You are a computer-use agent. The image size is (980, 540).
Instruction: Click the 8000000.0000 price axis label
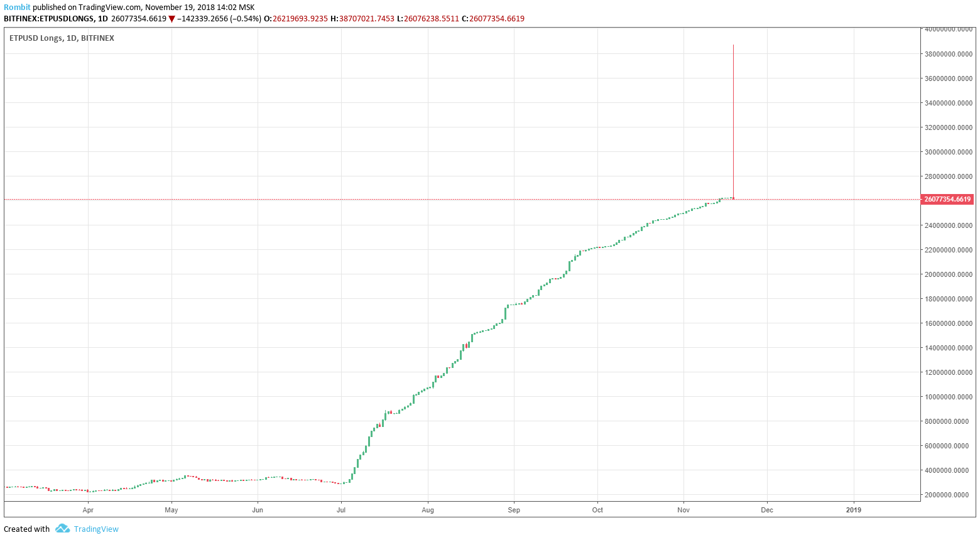pos(947,421)
